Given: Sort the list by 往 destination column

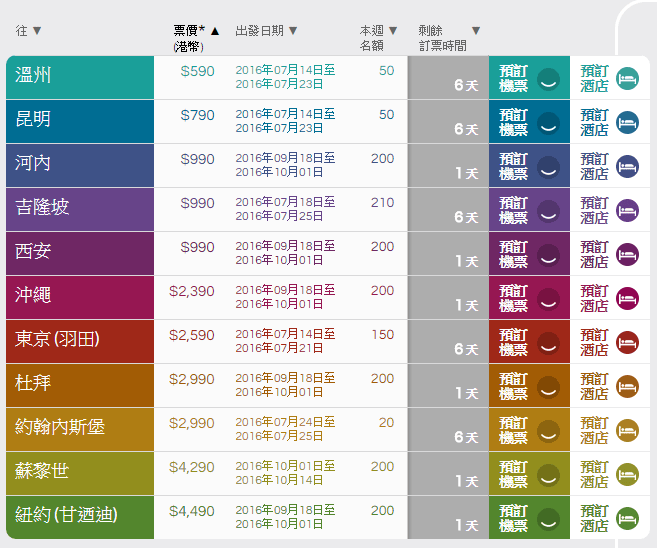Looking at the screenshot, I should [29, 31].
